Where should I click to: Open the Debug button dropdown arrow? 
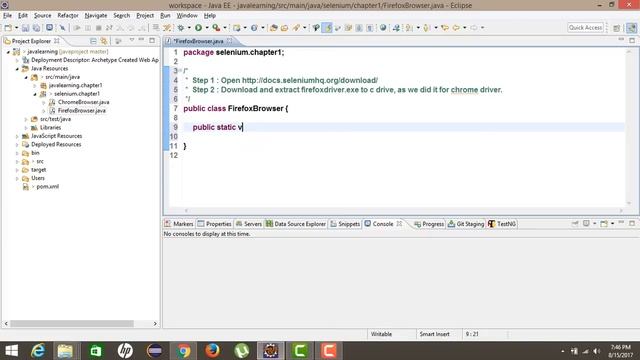pyautogui.click(x=189, y=28)
